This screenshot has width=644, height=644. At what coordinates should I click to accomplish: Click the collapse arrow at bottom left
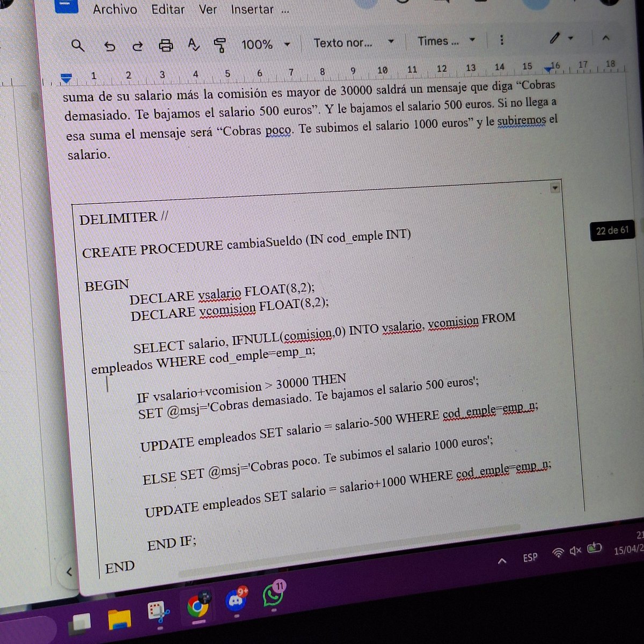point(69,572)
